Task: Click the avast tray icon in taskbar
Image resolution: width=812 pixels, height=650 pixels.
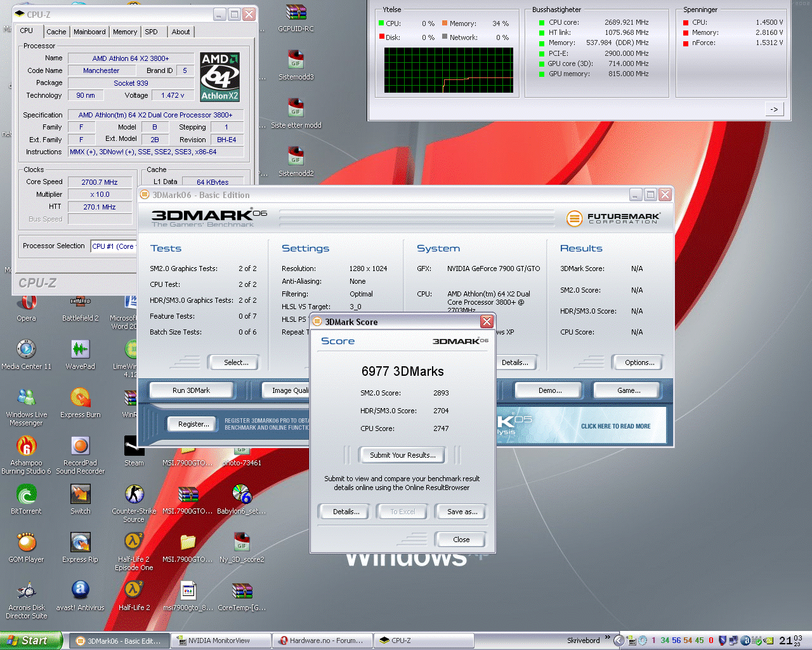Action: pyautogui.click(x=746, y=640)
